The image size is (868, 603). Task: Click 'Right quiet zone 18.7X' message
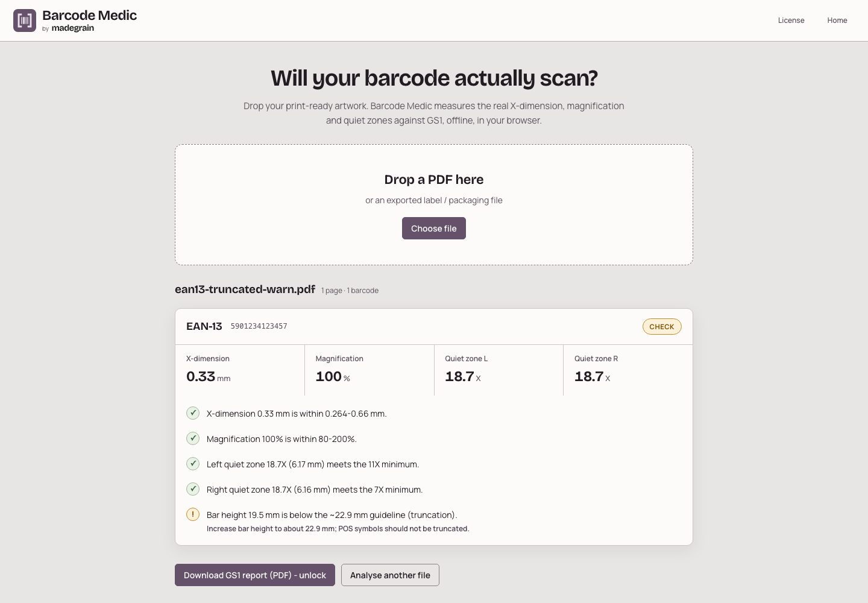click(x=315, y=490)
